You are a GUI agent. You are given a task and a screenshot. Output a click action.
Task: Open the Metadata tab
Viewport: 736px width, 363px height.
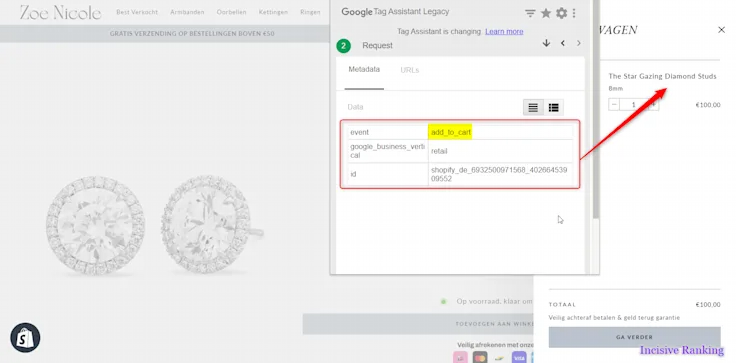364,70
